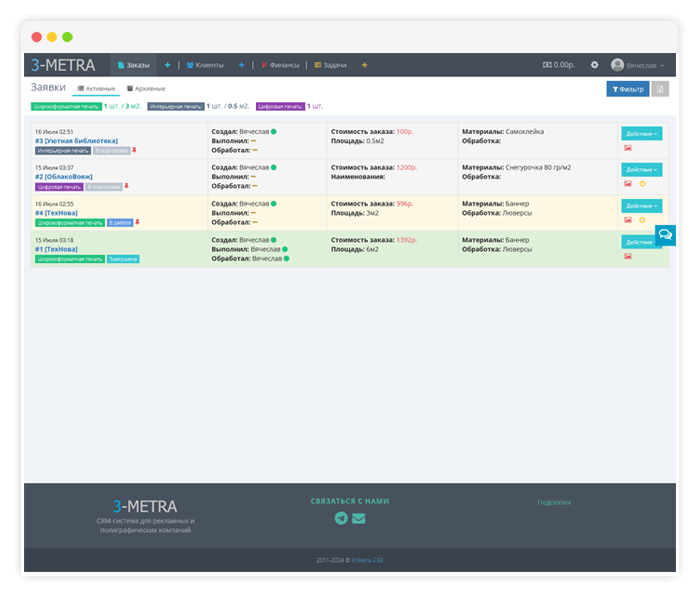Click the В подготовке status of order #2
This screenshot has width=700, height=600.
click(x=104, y=187)
